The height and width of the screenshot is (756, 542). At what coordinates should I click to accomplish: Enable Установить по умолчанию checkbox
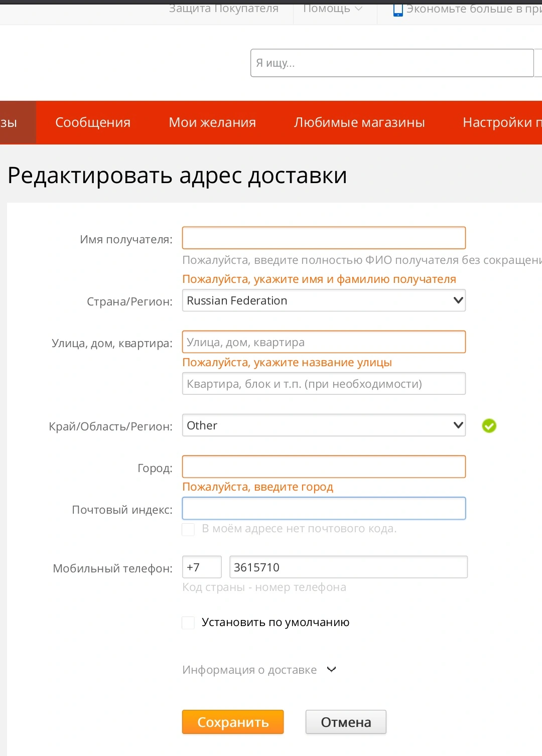tap(188, 623)
